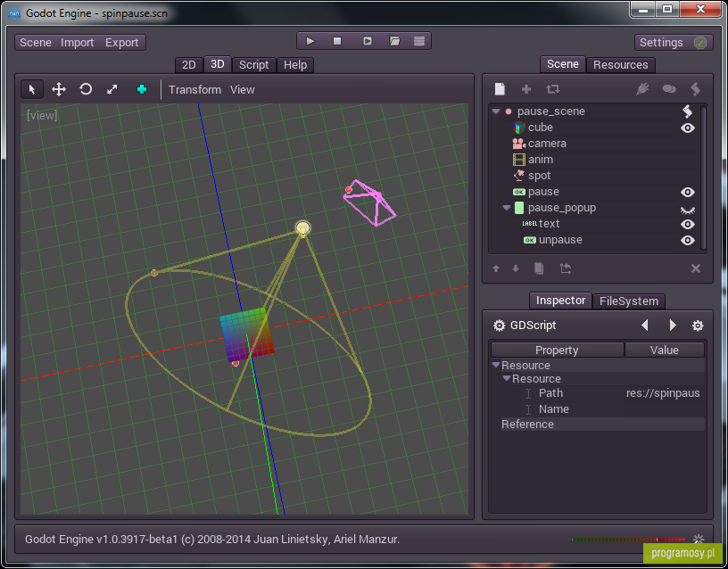The image size is (728, 569).
Task: Delete selected node with X icon
Action: pyautogui.click(x=696, y=268)
